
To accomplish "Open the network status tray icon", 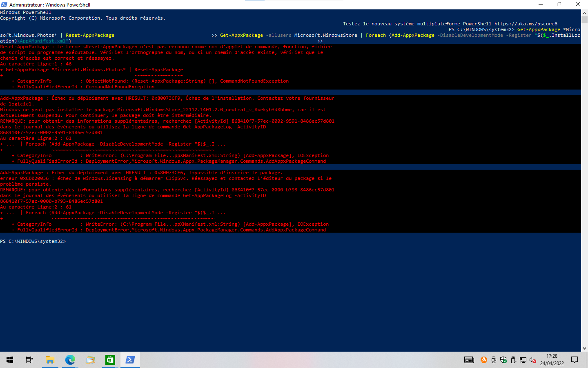I will [x=523, y=360].
